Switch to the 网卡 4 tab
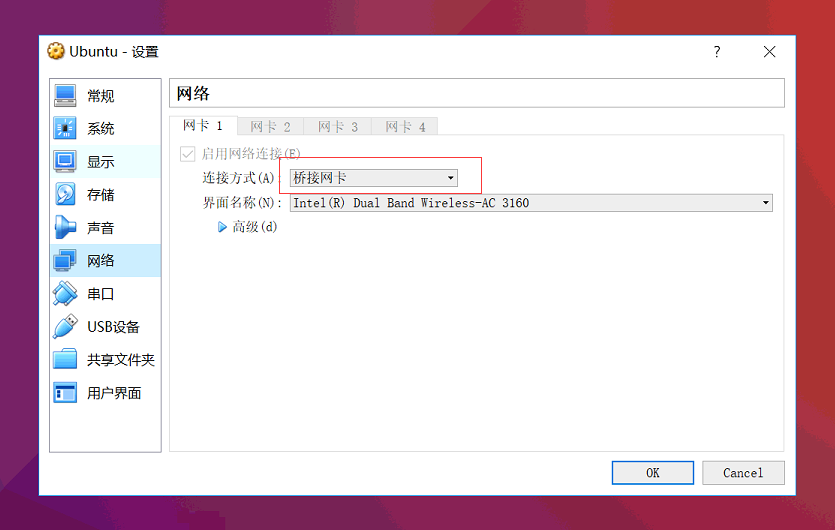The width and height of the screenshot is (835, 530). [x=405, y=127]
